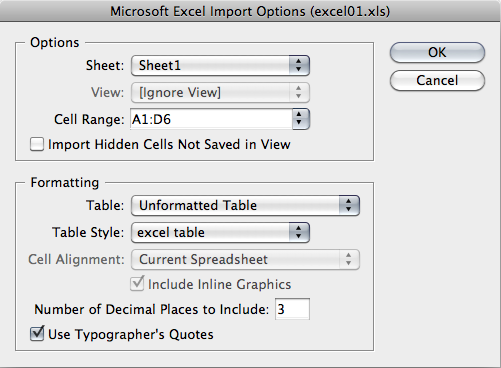501x368 pixels.
Task: Click the Table Style dropdown arrow icon
Action: 299,232
